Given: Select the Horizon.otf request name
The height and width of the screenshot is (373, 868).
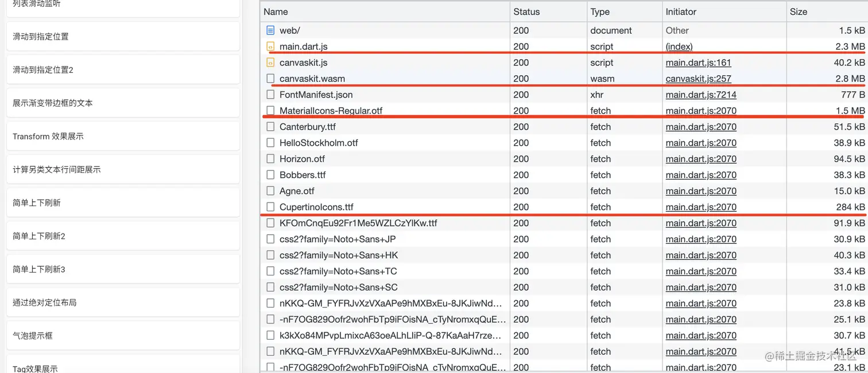Looking at the screenshot, I should (302, 159).
